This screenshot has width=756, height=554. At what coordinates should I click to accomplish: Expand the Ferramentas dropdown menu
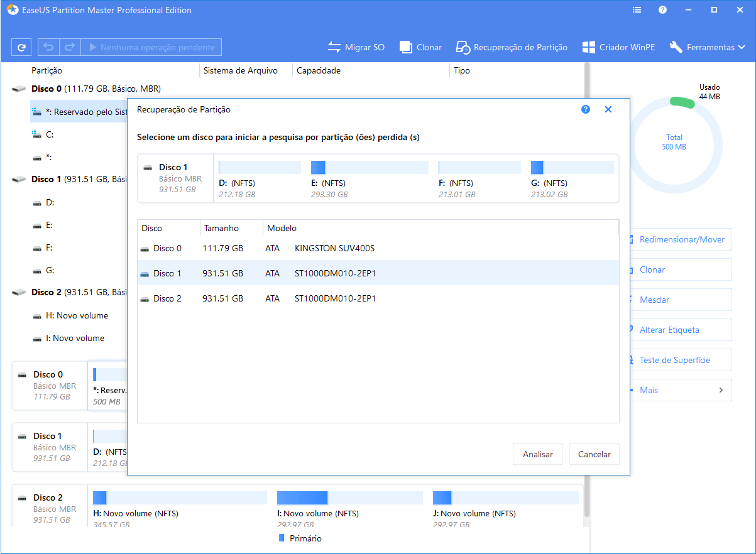707,47
